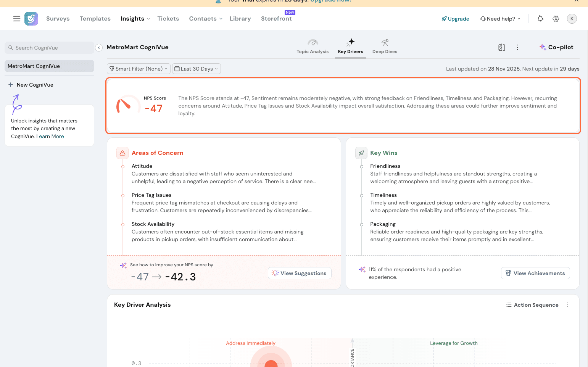
Task: Follow the Learn More link
Action: [50, 136]
